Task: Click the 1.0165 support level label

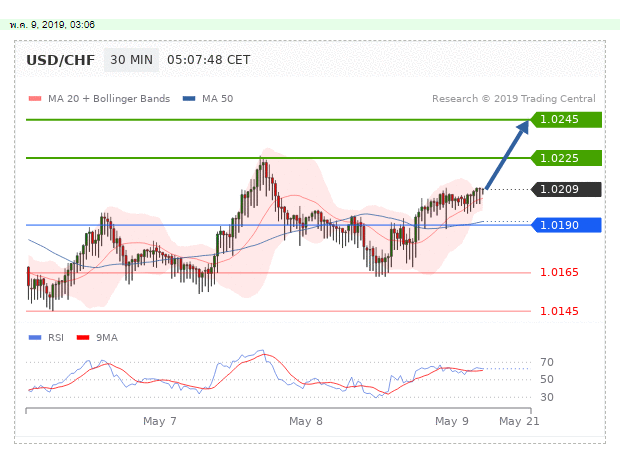Action: pyautogui.click(x=559, y=272)
